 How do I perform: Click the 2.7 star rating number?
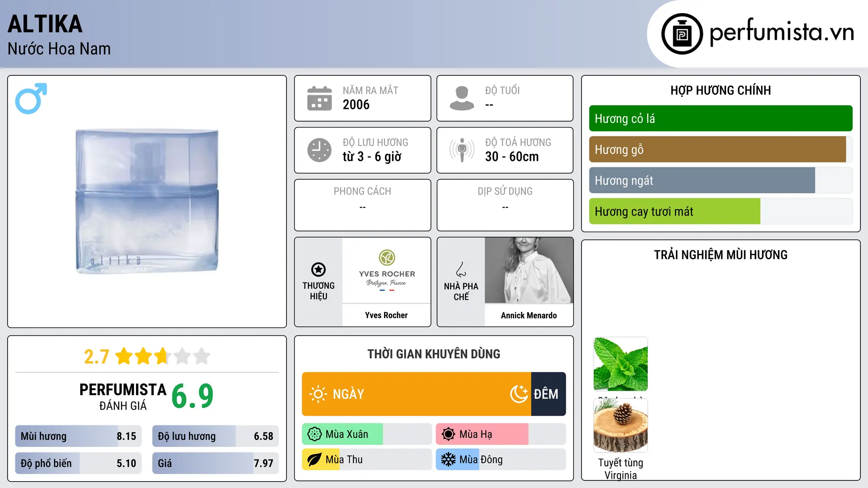click(97, 357)
